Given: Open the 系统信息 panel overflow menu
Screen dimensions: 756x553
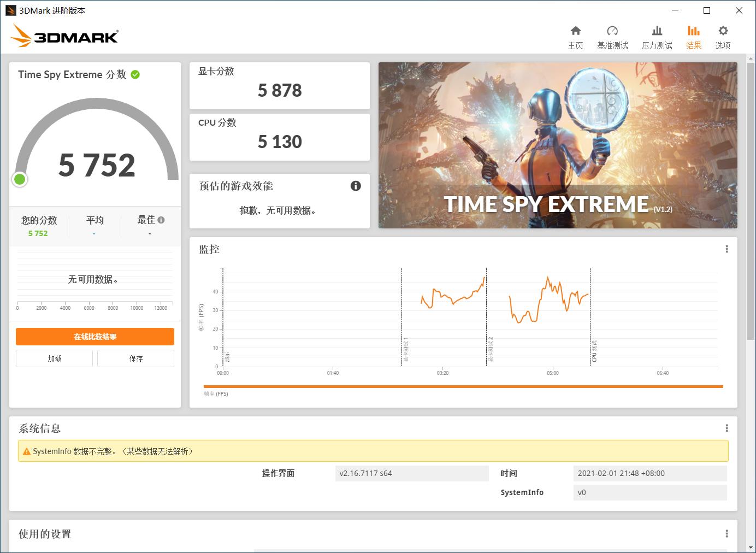Looking at the screenshot, I should pos(727,428).
